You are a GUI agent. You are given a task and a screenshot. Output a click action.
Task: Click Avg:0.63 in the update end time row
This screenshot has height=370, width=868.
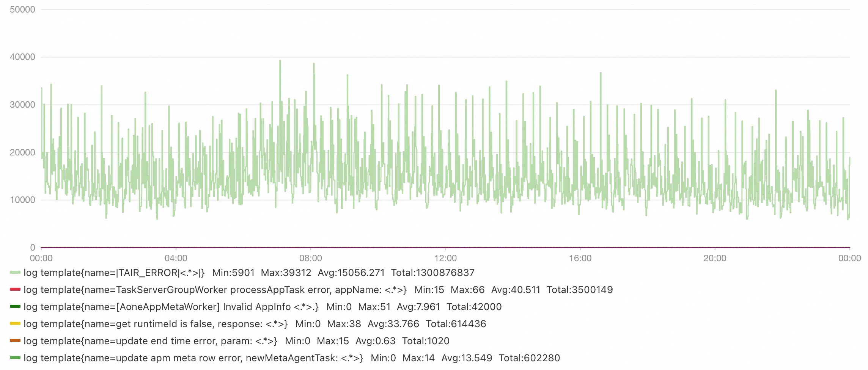pos(376,341)
